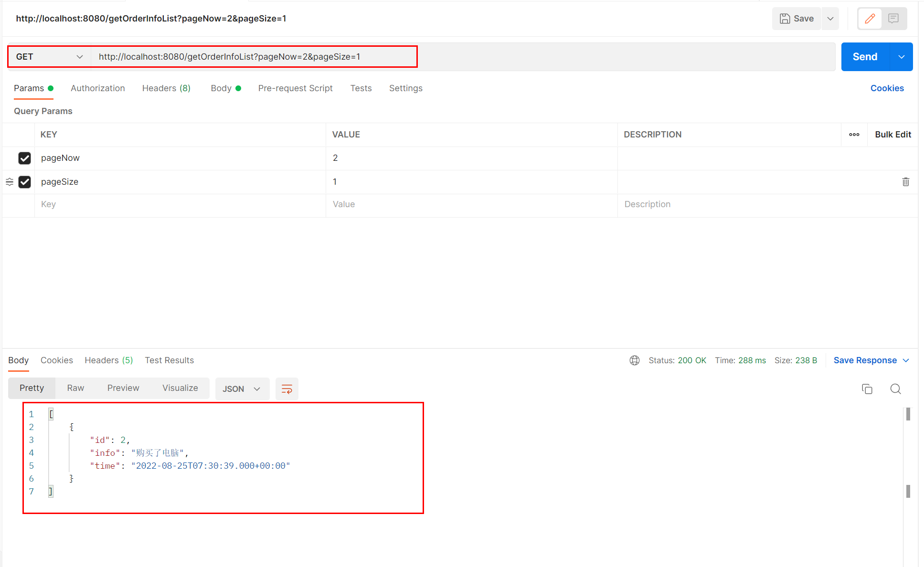This screenshot has width=924, height=567.
Task: Copy response body to clipboard
Action: tap(867, 389)
